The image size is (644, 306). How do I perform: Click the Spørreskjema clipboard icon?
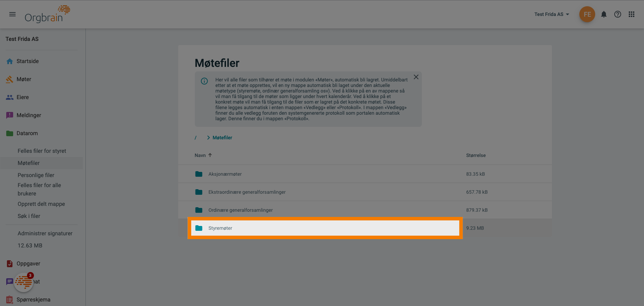(x=10, y=300)
